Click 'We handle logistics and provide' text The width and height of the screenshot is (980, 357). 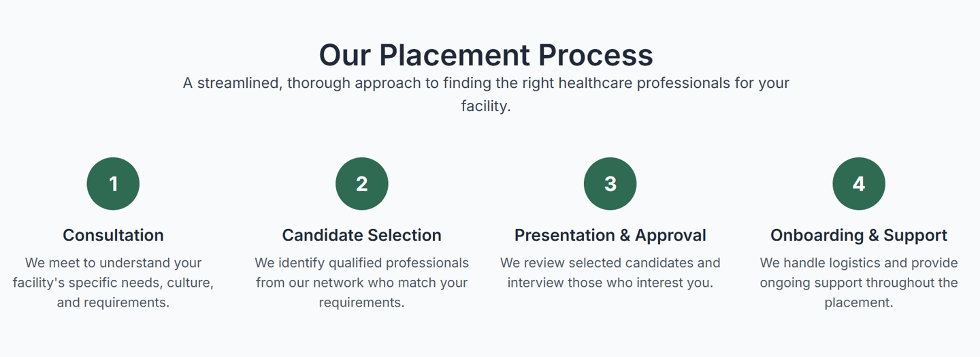[858, 263]
